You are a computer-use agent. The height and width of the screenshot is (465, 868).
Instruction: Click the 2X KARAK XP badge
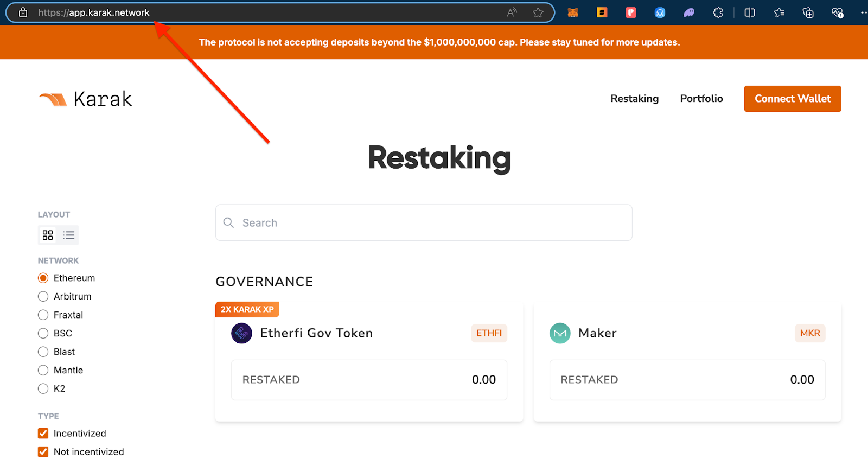click(247, 309)
